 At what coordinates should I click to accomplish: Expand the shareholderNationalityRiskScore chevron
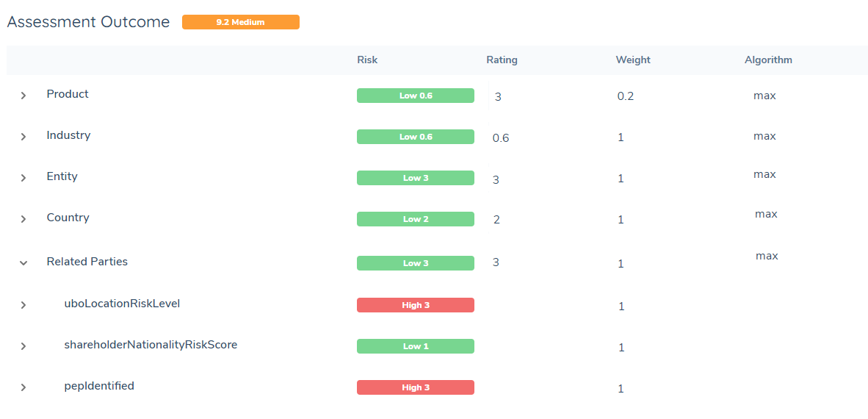(23, 346)
